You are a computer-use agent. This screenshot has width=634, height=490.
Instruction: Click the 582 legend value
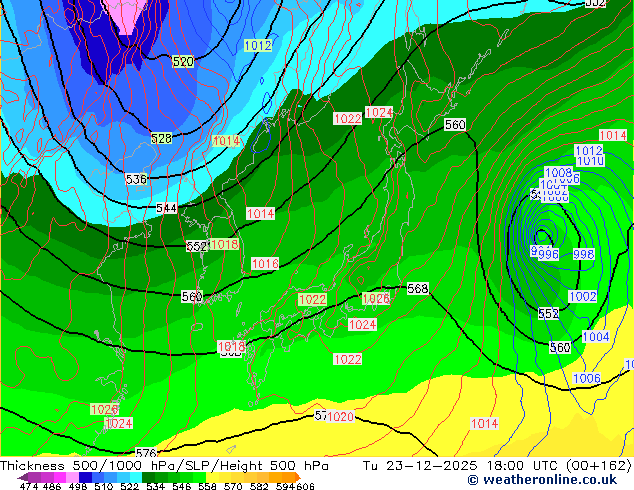point(259,486)
